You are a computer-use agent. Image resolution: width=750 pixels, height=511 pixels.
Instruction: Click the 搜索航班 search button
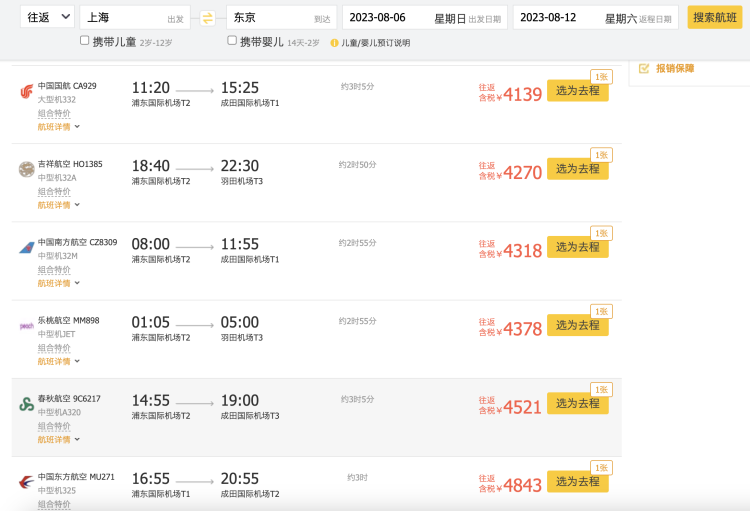tap(715, 18)
